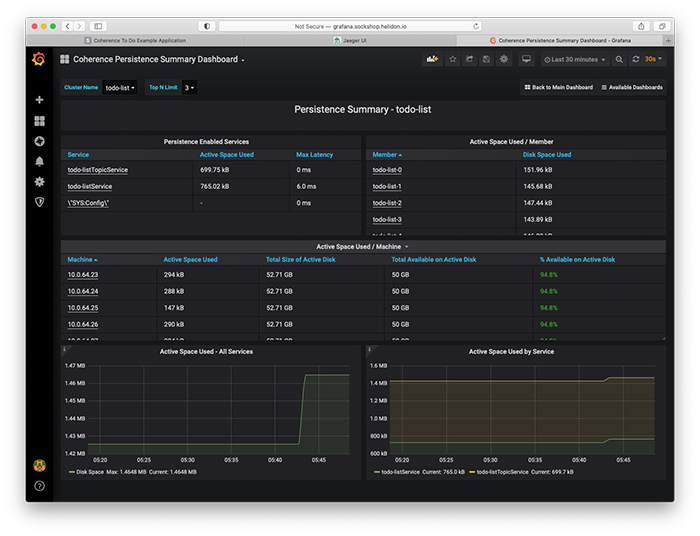Sort by Member column header
The height and width of the screenshot is (536, 700).
click(387, 154)
